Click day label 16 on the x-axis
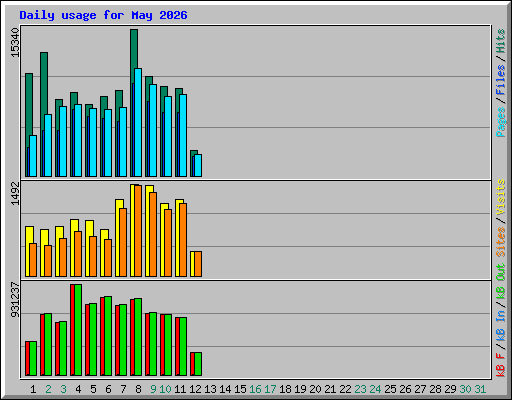The image size is (512, 400). click(x=255, y=389)
